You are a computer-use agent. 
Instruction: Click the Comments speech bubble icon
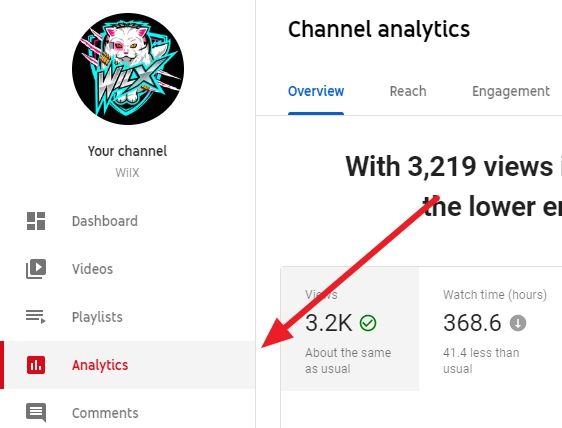[x=36, y=413]
